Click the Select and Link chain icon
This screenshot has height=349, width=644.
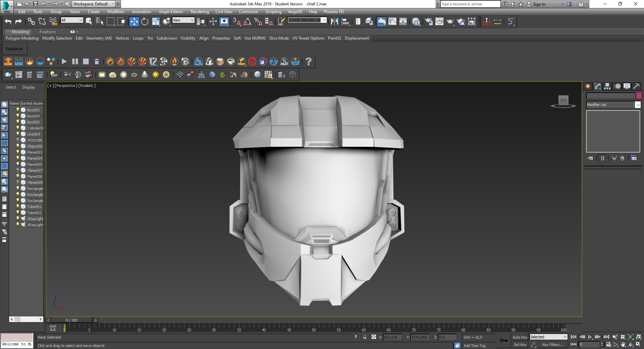(x=31, y=22)
